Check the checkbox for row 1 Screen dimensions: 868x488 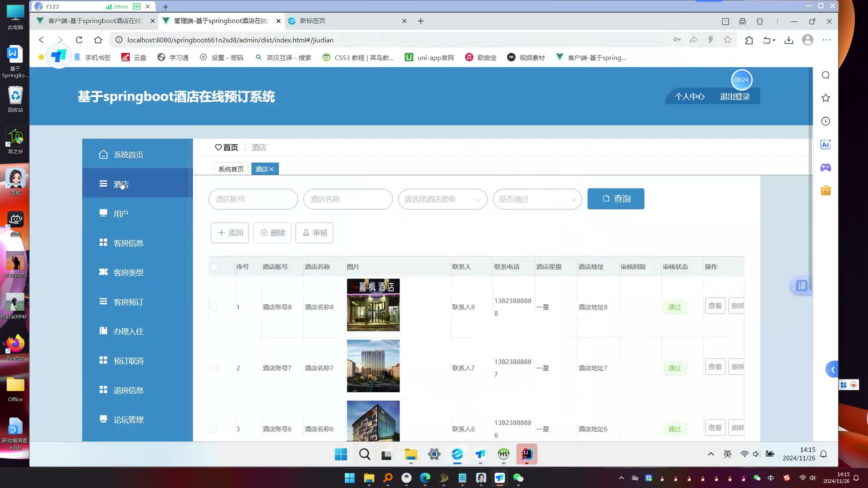[x=214, y=307]
